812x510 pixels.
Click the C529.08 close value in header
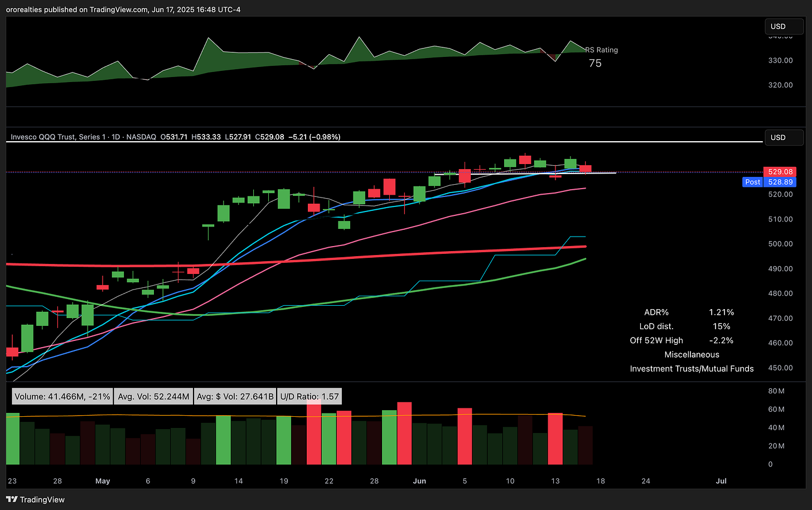269,137
